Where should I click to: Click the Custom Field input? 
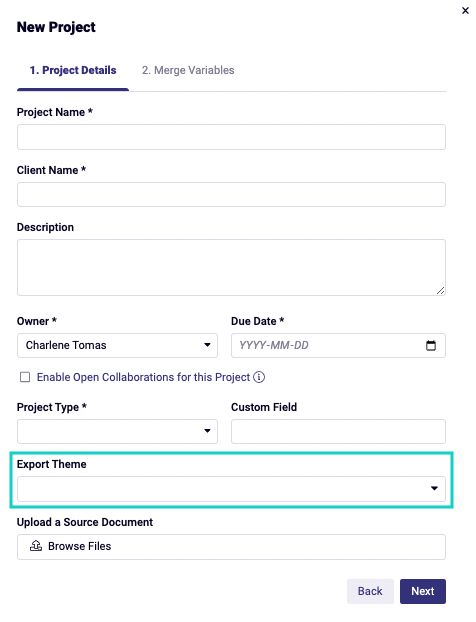coord(338,431)
